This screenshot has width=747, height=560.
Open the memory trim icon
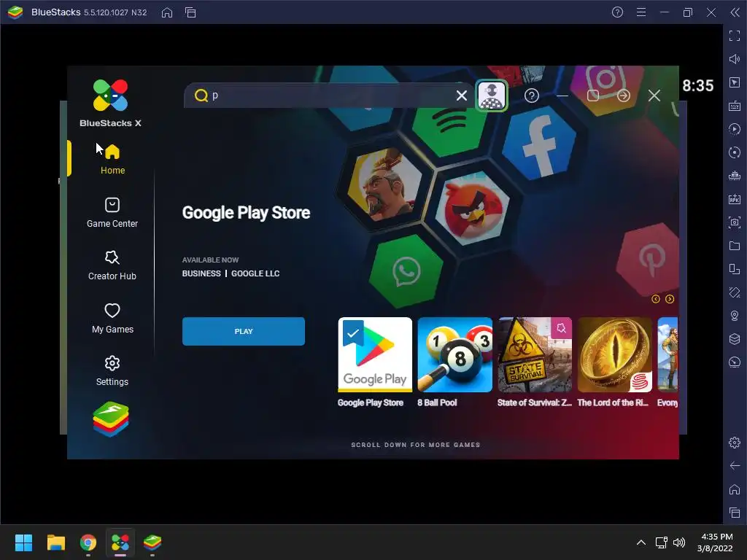tap(735, 176)
